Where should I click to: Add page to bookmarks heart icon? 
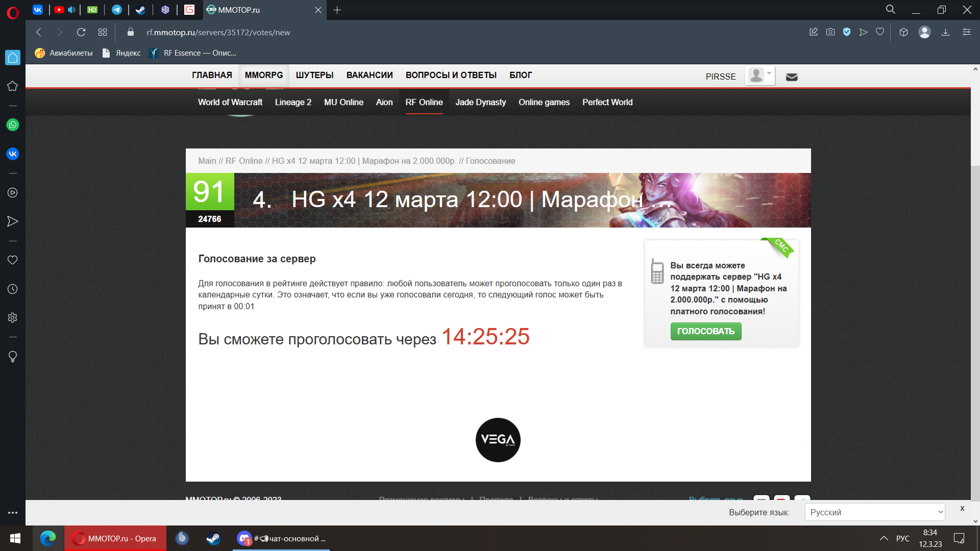[x=880, y=32]
